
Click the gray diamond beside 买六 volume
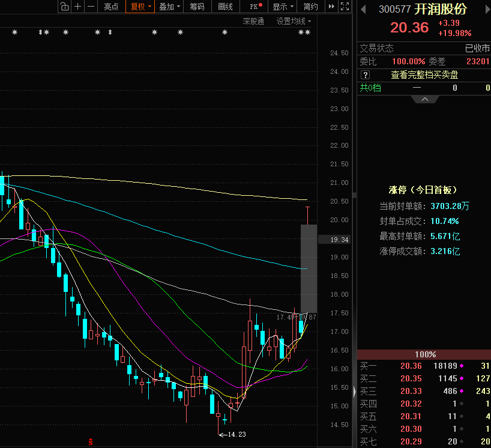462,429
